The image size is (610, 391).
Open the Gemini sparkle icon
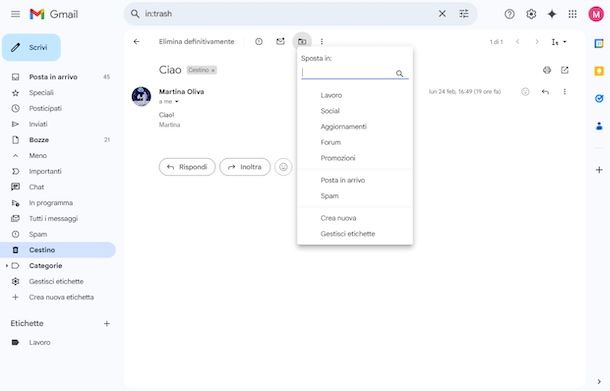(552, 14)
